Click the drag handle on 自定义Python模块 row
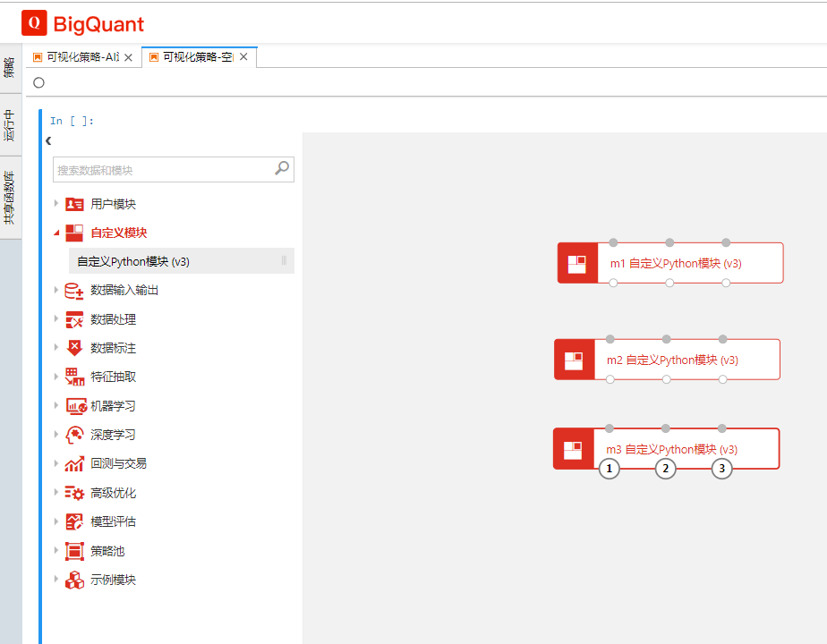 point(285,260)
